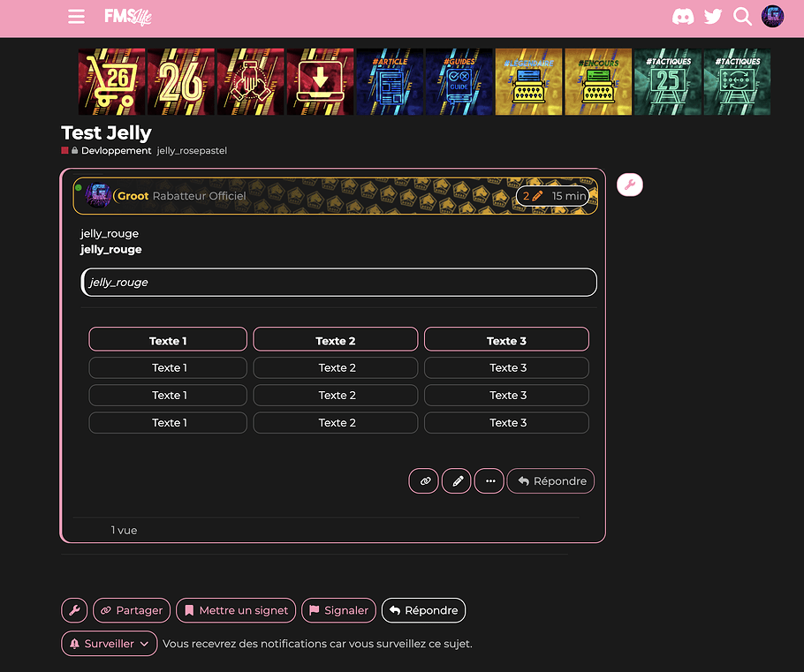This screenshot has width=804, height=672.
Task: Open the #Article banner tile
Action: 389,82
